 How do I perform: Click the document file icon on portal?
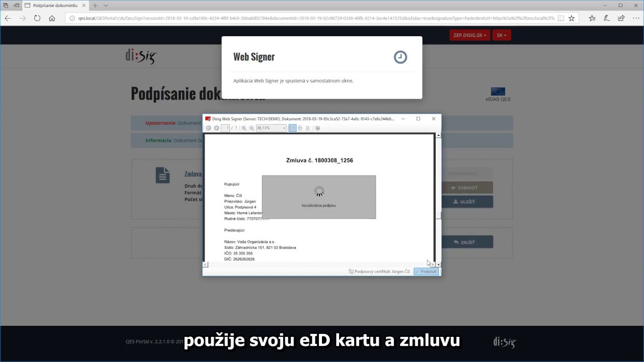[x=163, y=175]
